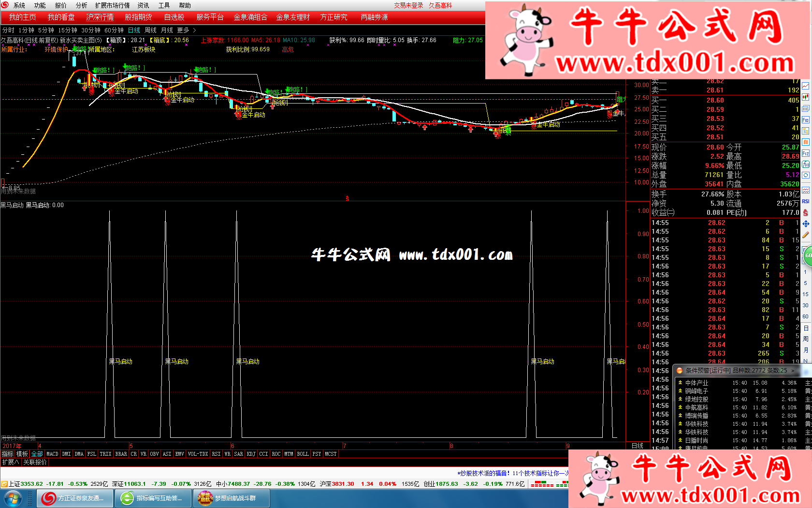Click the 交易未登录 login link
This screenshot has height=508, width=812.
point(408,5)
